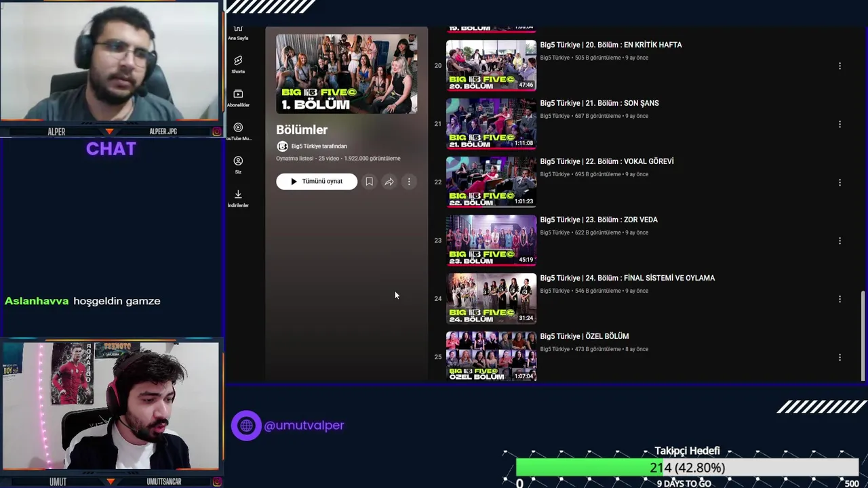Click the 1:07:04 duration badge
This screenshot has height=488, width=868.
pyautogui.click(x=524, y=376)
